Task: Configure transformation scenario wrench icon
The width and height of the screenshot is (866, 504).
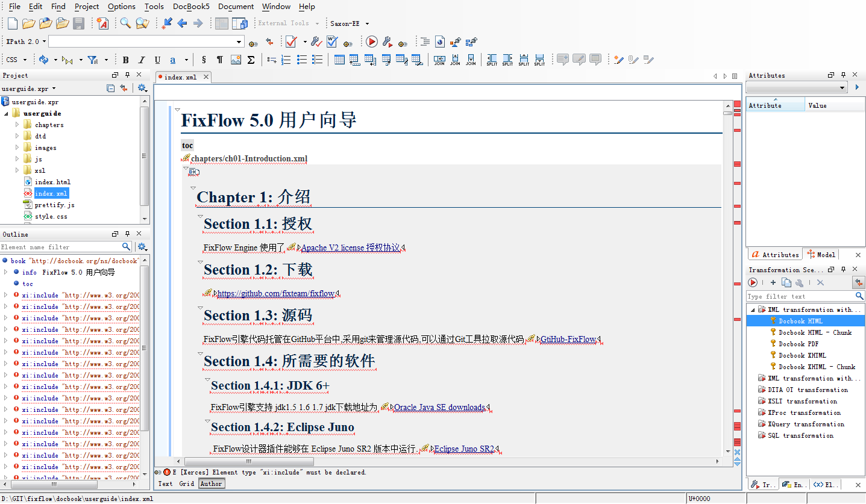Action: [x=388, y=42]
